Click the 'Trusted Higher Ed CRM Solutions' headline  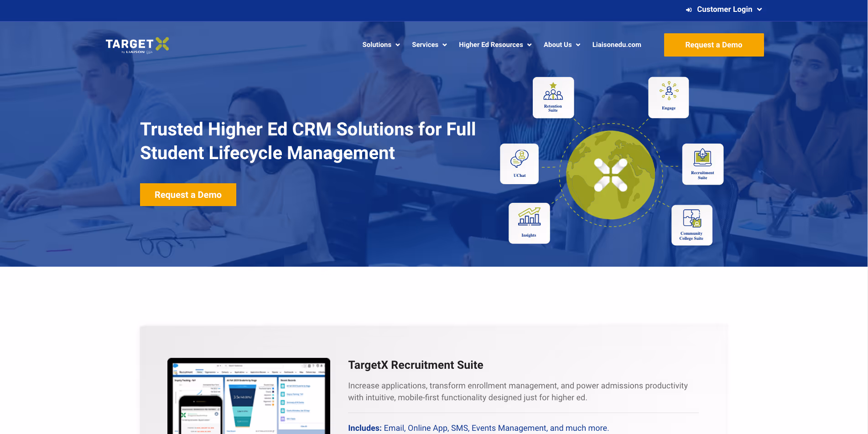point(308,141)
